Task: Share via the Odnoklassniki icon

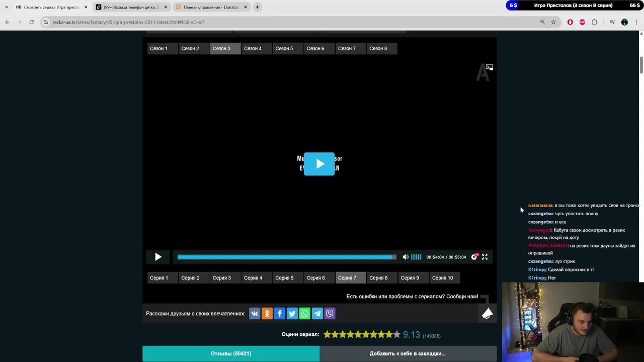Action: pos(267,314)
